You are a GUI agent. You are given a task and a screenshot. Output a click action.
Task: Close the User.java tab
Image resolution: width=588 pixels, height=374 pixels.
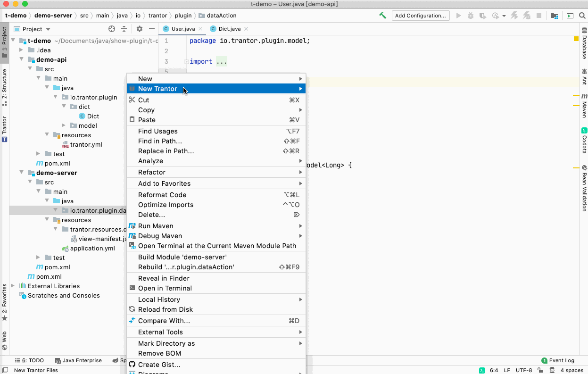[x=200, y=29]
